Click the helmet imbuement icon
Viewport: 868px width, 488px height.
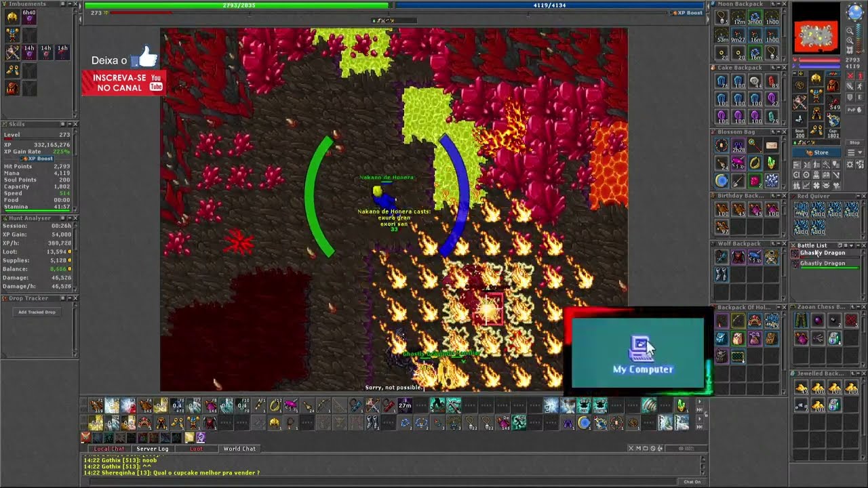pos(12,18)
